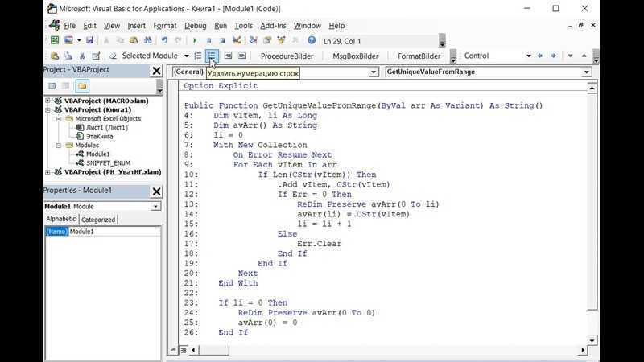The width and height of the screenshot is (644, 362).
Task: Open the Add-Ins menu
Action: click(273, 26)
